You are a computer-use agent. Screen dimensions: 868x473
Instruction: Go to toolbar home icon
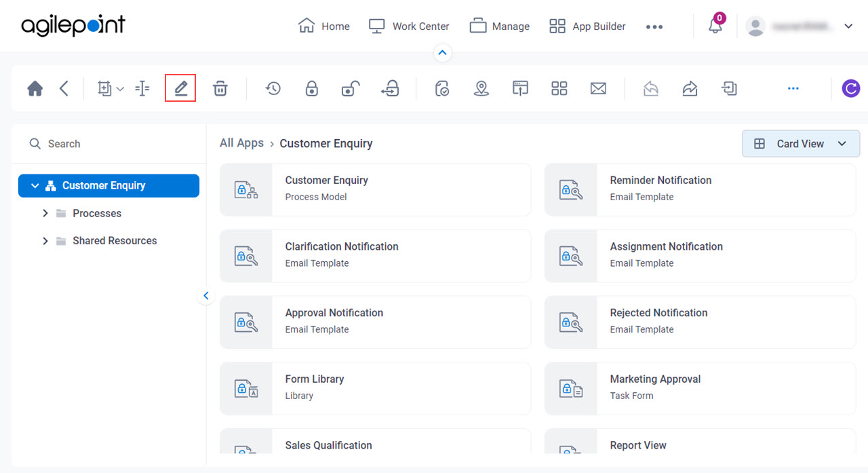(35, 89)
